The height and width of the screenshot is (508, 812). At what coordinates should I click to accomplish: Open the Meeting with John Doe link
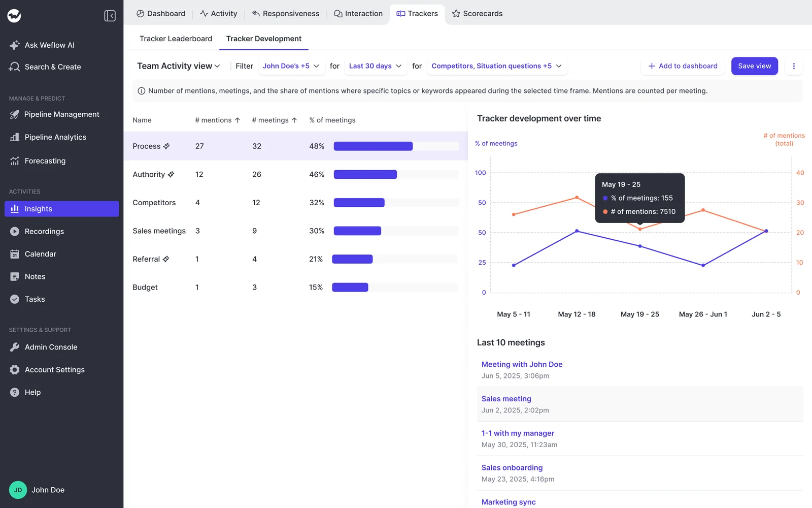click(x=522, y=364)
